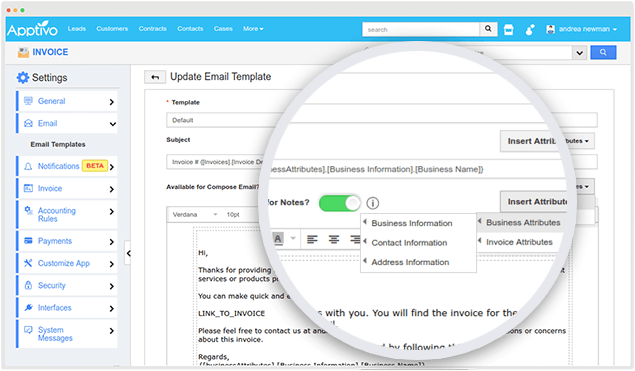Open the text color dropdown arrow
The image size is (635, 371).
point(293,238)
